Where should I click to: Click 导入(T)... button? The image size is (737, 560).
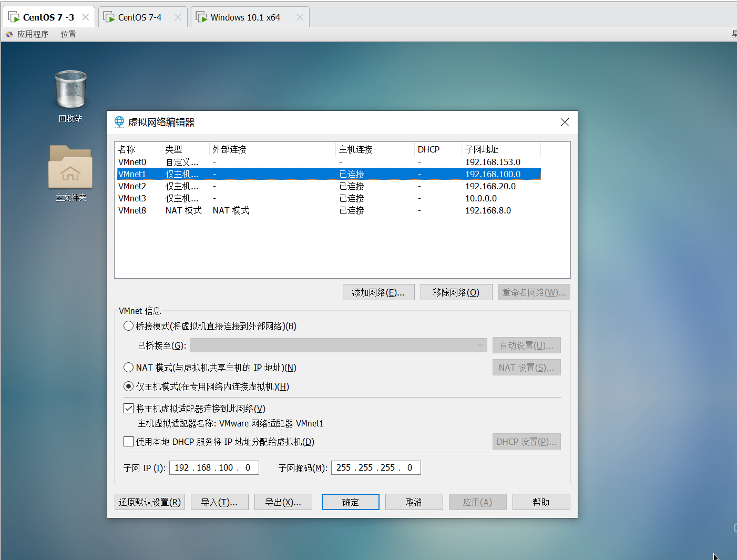pyautogui.click(x=220, y=502)
